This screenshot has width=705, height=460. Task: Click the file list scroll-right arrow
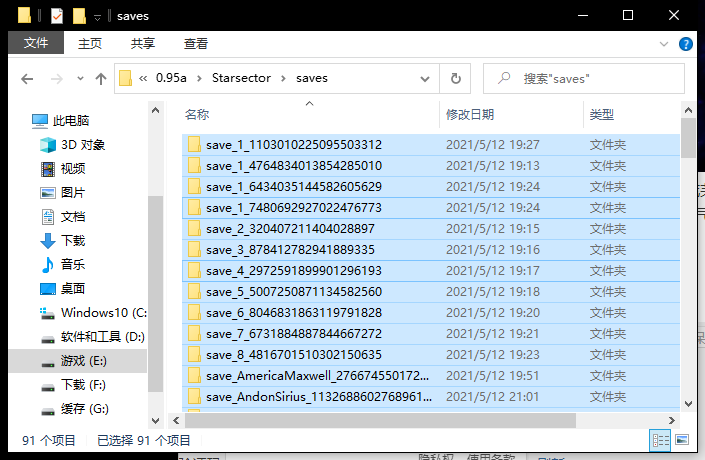(672, 420)
